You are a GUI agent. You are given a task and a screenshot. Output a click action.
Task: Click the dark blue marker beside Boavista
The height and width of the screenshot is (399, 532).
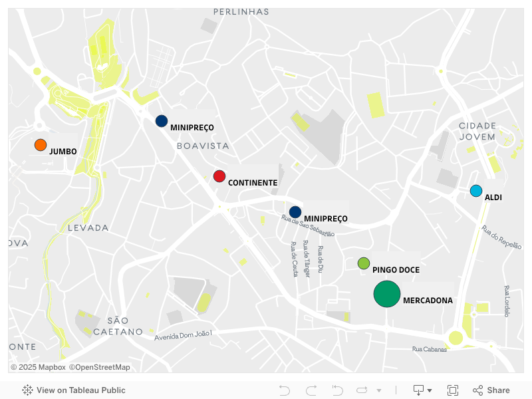tap(162, 121)
